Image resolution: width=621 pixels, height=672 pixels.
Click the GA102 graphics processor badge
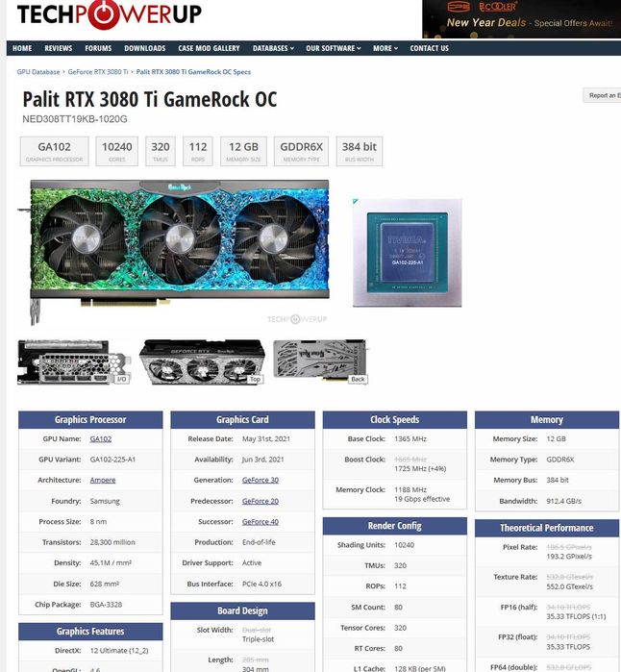(x=55, y=151)
